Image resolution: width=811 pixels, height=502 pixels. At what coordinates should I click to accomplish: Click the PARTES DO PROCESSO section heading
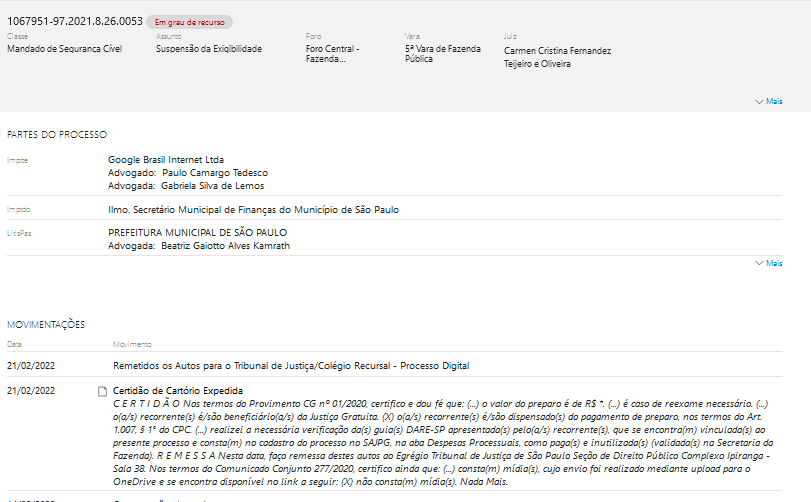(x=56, y=134)
